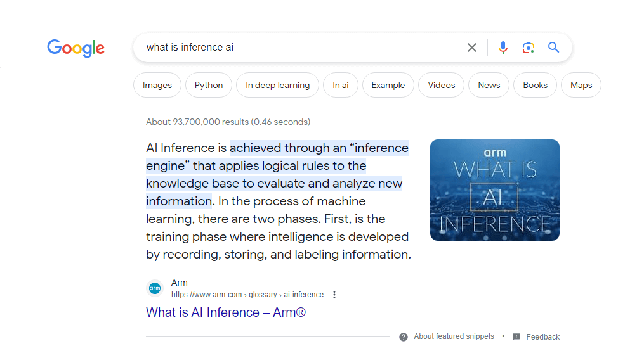Click the 'About 93,700,000 results' text

228,122
